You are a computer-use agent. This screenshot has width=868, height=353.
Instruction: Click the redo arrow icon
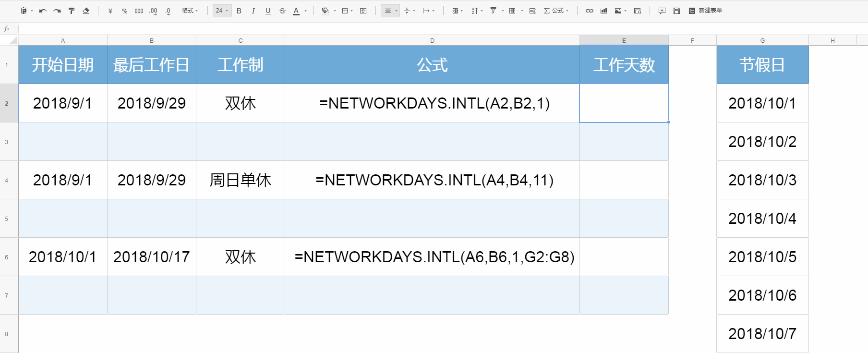(57, 11)
